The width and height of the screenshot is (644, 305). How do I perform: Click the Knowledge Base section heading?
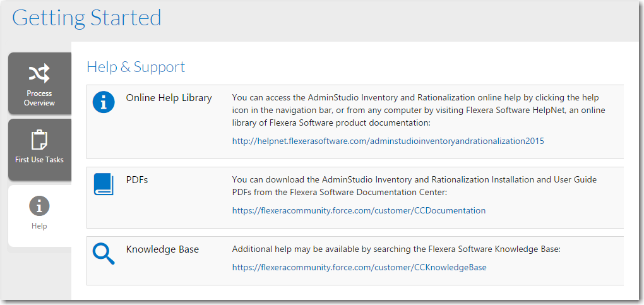point(162,249)
